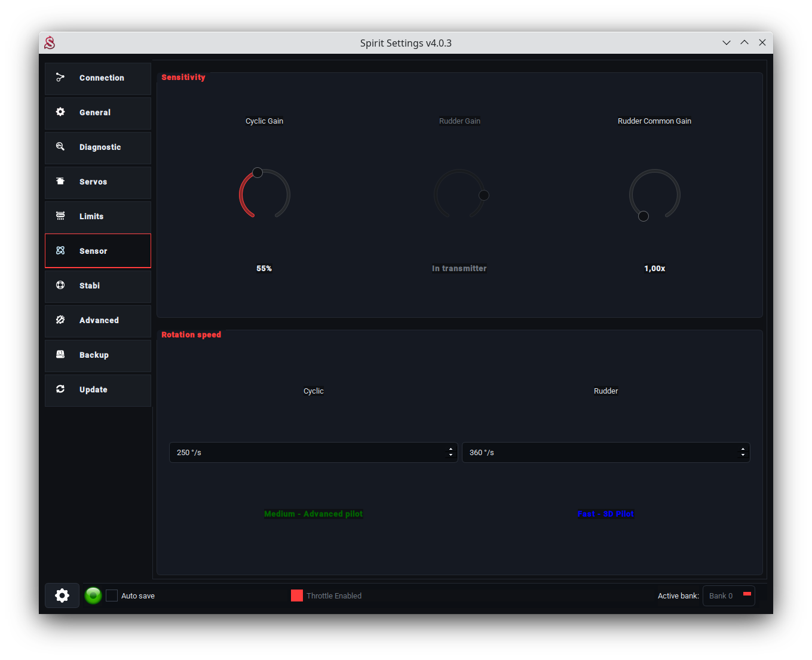Image resolution: width=812 pixels, height=660 pixels.
Task: Open Advanced using its icon
Action: (60, 320)
